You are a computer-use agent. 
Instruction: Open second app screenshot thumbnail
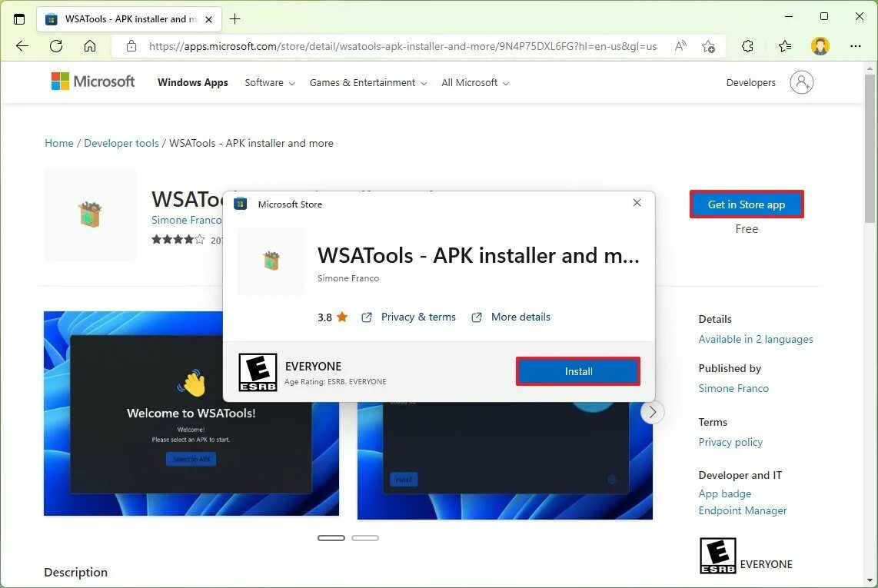504,460
